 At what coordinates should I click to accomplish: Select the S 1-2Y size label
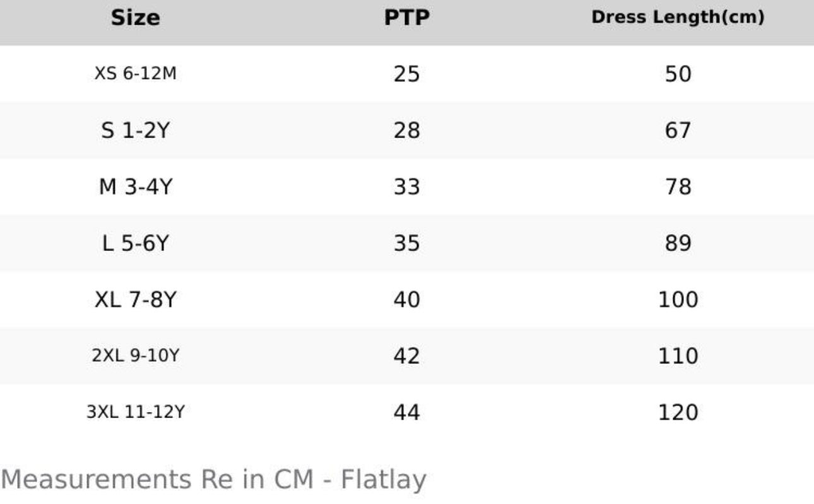click(x=136, y=131)
